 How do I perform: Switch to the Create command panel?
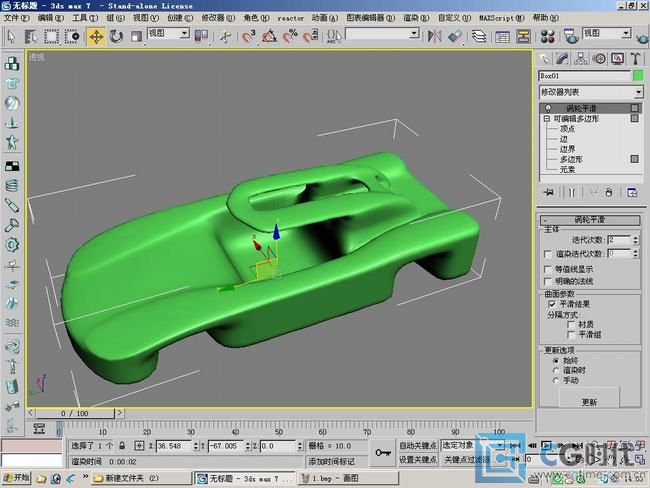click(x=545, y=59)
